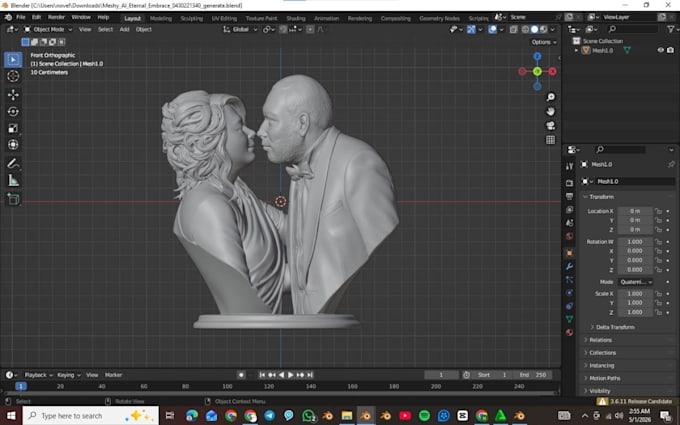Open the viewport Add menu
The height and width of the screenshot is (425, 680).
(x=124, y=29)
